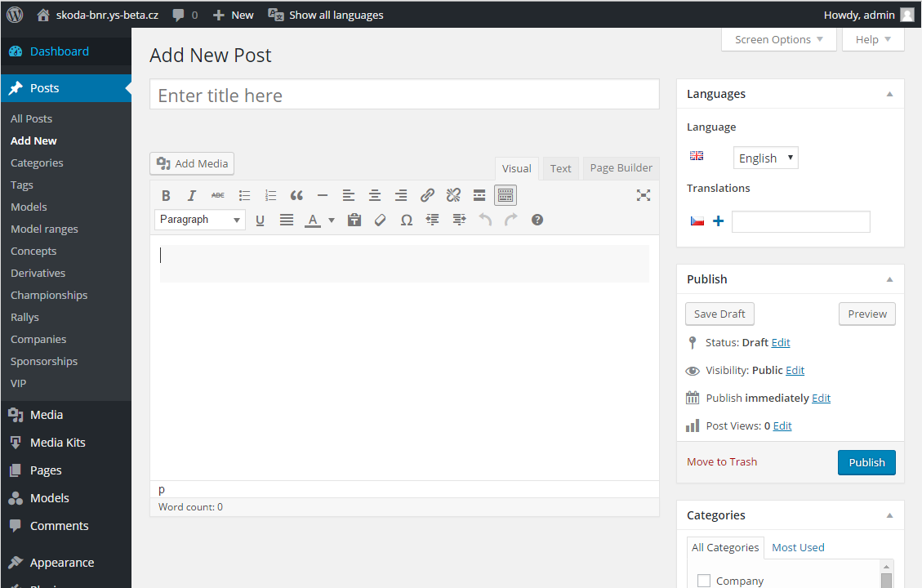922x588 pixels.
Task: Open keyboard shortcuts help icon
Action: click(x=537, y=220)
